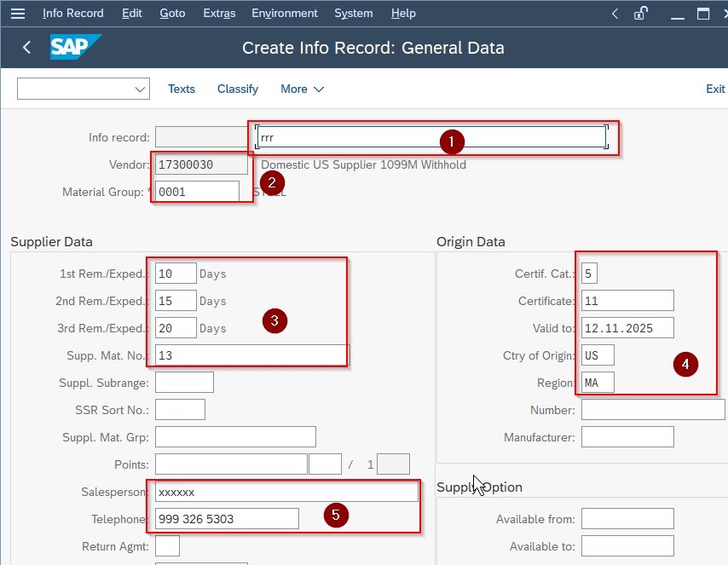Click the Certificate field
728x565 pixels.
[627, 301]
